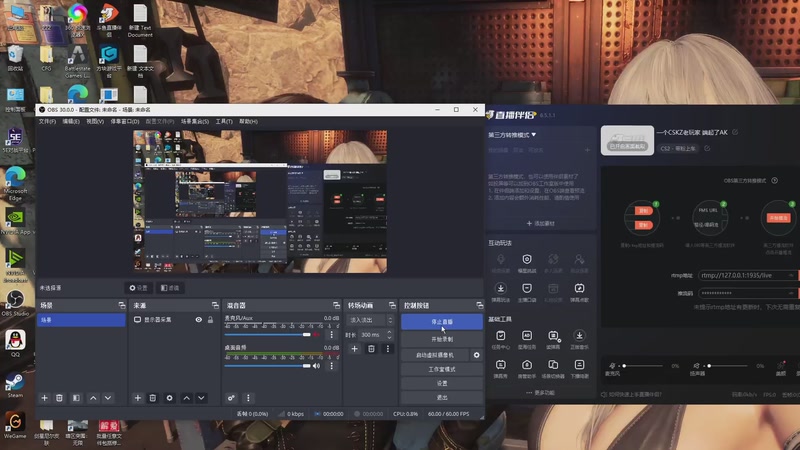
Task: Expand the rtmp address field dropdown arrow
Action: [x=791, y=276]
